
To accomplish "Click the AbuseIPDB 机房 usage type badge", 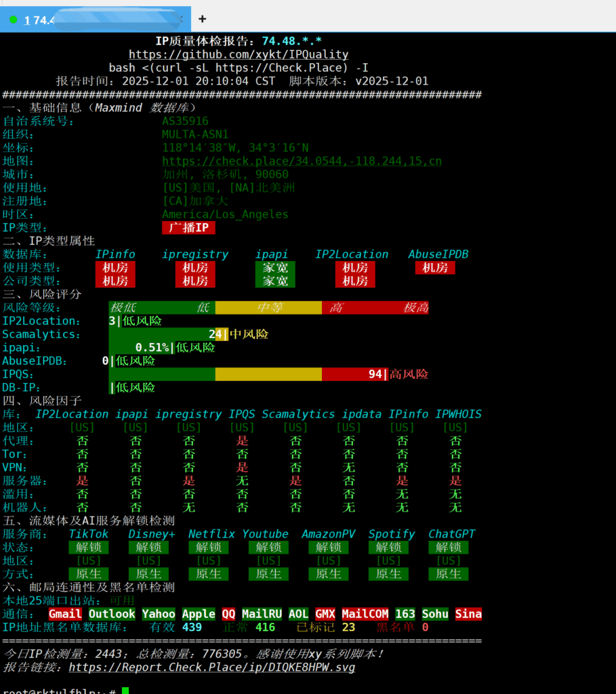I will tap(435, 268).
